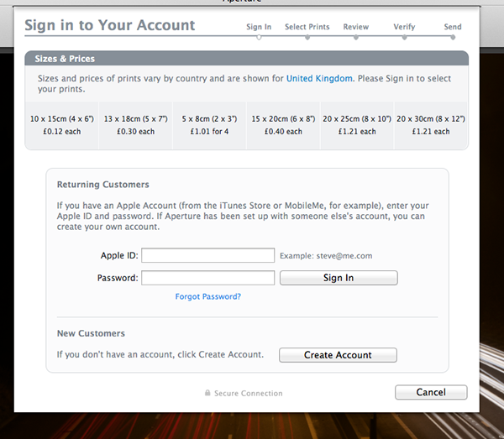The width and height of the screenshot is (504, 439).
Task: Cancel the sign-in dialog
Action: click(x=431, y=392)
